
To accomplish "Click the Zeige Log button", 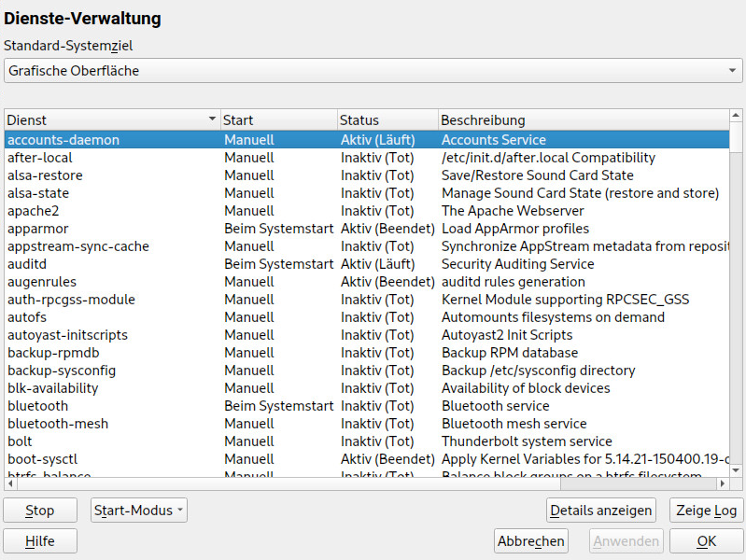I will 706,510.
